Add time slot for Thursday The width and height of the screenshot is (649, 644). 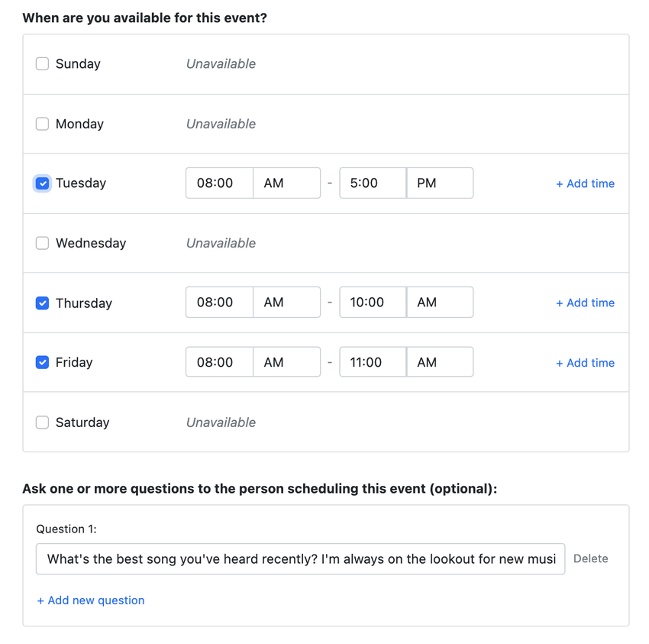coord(586,303)
